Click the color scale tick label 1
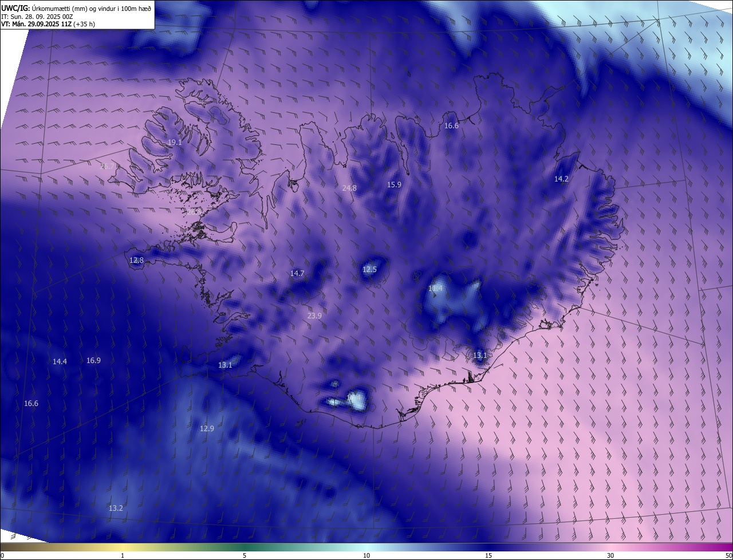Viewport: 733px width, 560px height. click(123, 555)
